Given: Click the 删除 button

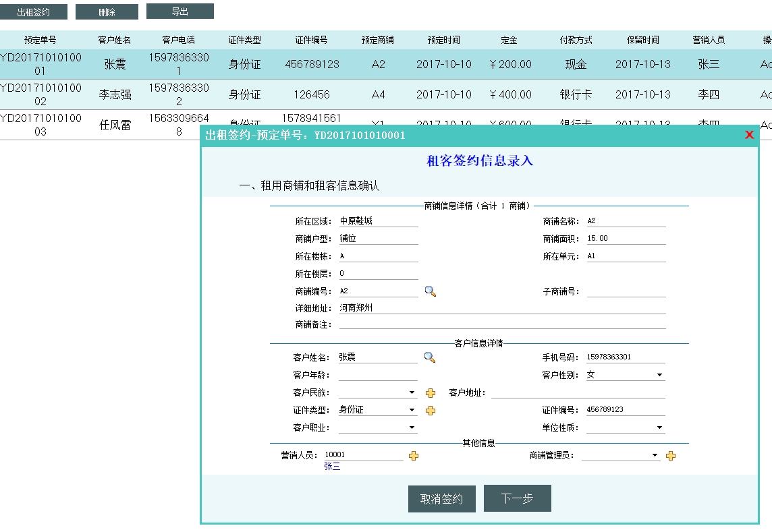Looking at the screenshot, I should pyautogui.click(x=107, y=12).
